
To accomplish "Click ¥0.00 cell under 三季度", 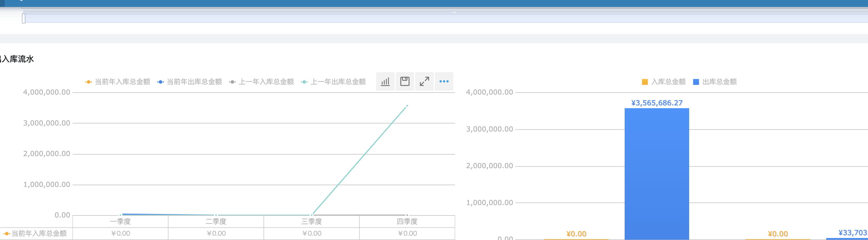I will (x=312, y=234).
